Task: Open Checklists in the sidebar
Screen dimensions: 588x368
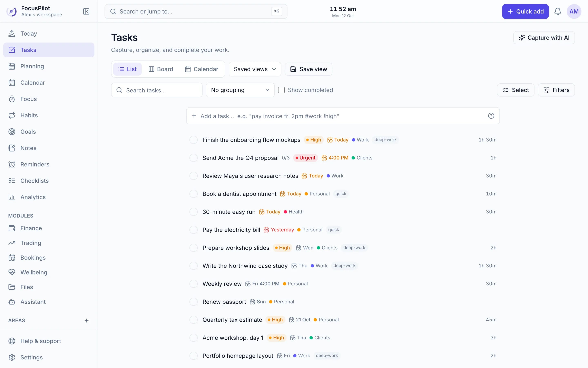Action: 49,181
